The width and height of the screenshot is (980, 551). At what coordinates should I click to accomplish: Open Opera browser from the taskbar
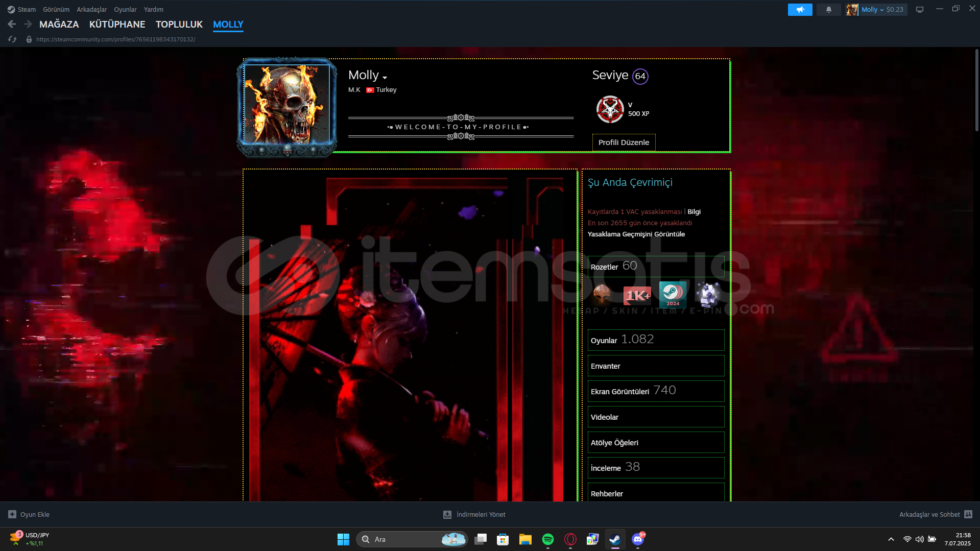click(x=570, y=539)
